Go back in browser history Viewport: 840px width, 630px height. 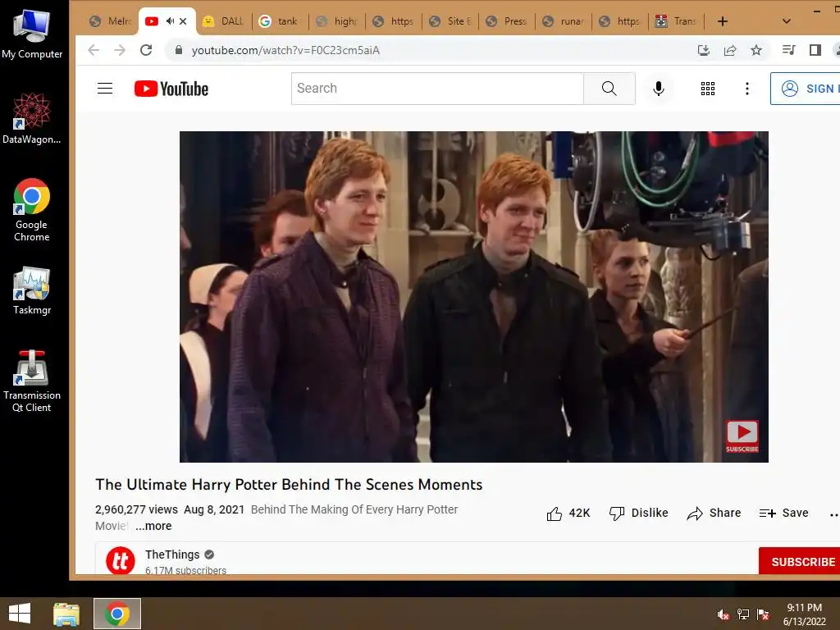(94, 50)
